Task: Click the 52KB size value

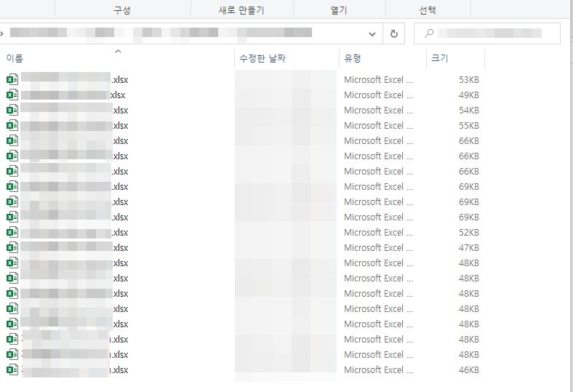Action: (x=469, y=232)
